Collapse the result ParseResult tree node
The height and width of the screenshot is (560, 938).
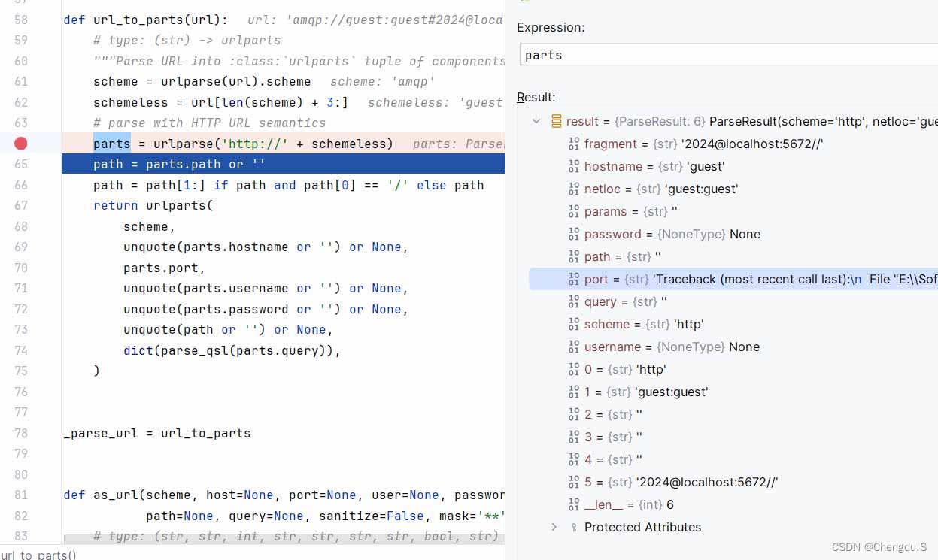click(536, 121)
